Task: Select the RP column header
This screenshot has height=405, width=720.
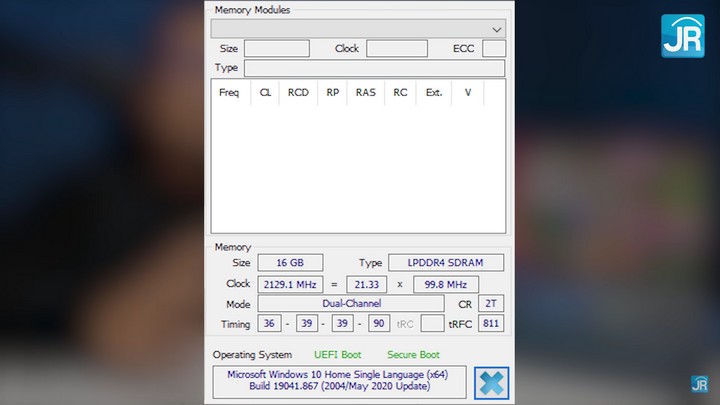Action: (332, 93)
